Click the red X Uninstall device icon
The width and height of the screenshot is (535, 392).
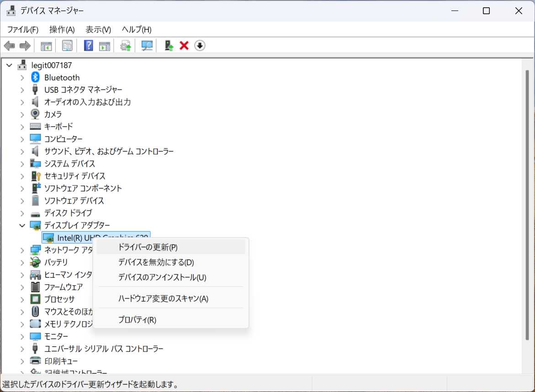point(184,45)
